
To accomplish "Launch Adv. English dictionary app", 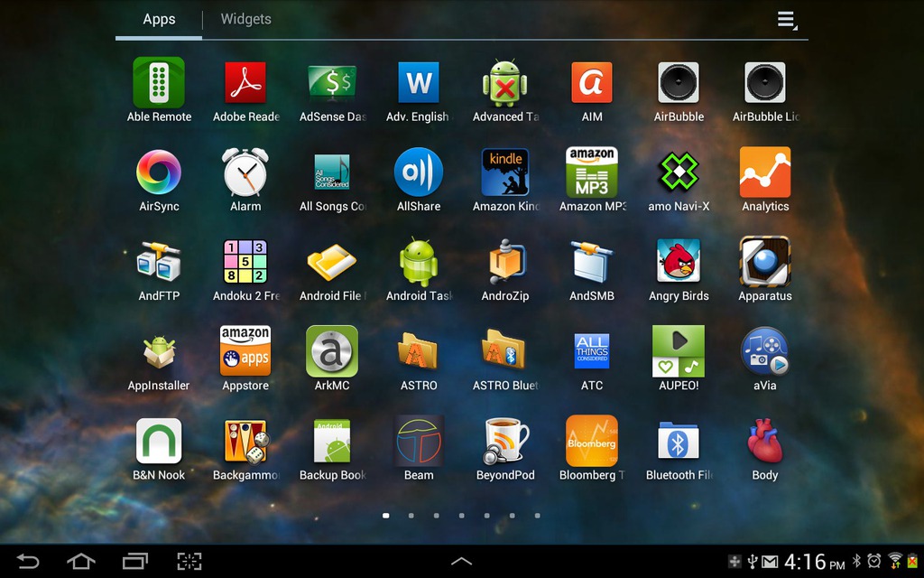I will coord(419,82).
